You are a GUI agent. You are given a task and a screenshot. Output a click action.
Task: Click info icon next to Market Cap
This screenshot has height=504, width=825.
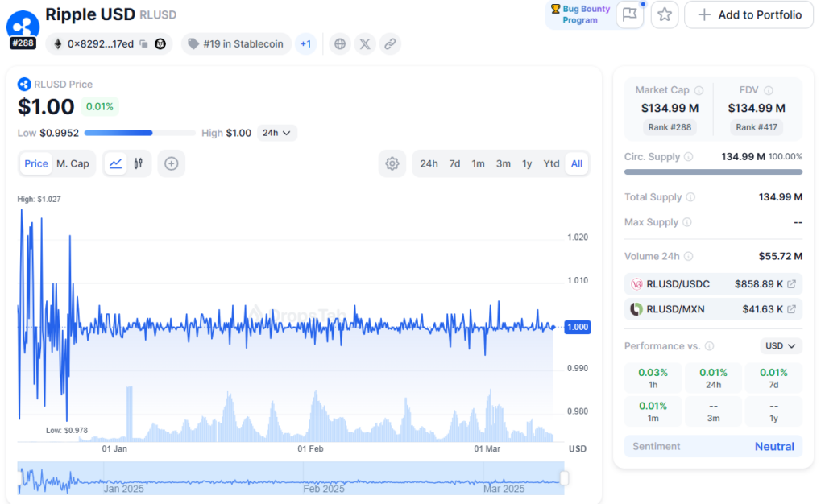(699, 90)
